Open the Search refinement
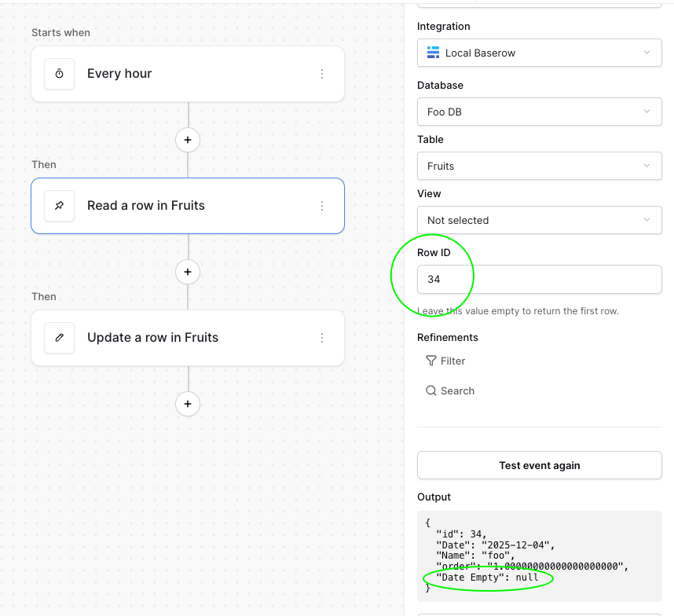 450,390
